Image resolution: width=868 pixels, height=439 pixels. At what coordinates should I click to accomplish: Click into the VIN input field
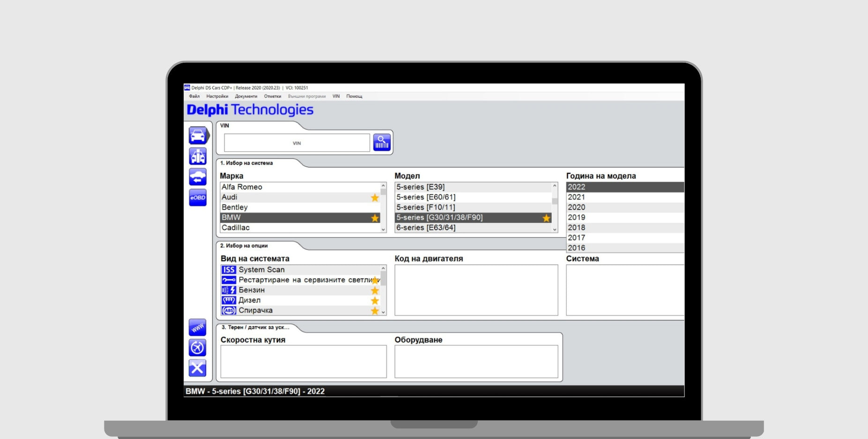point(297,143)
